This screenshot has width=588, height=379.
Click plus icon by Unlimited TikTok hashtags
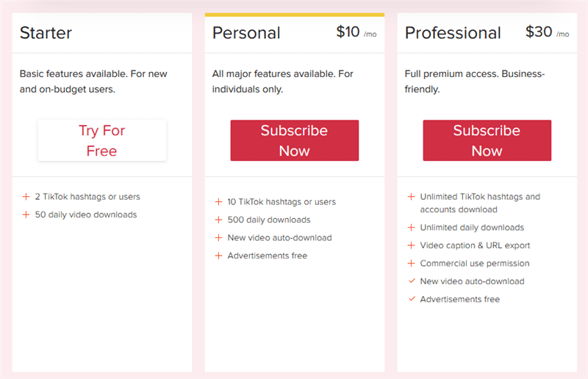(x=412, y=196)
